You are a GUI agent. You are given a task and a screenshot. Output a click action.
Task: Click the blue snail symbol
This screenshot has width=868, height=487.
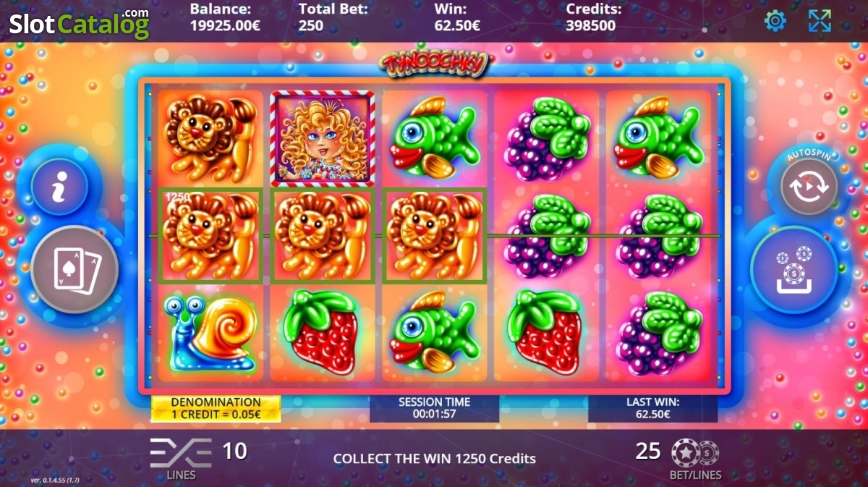point(210,333)
